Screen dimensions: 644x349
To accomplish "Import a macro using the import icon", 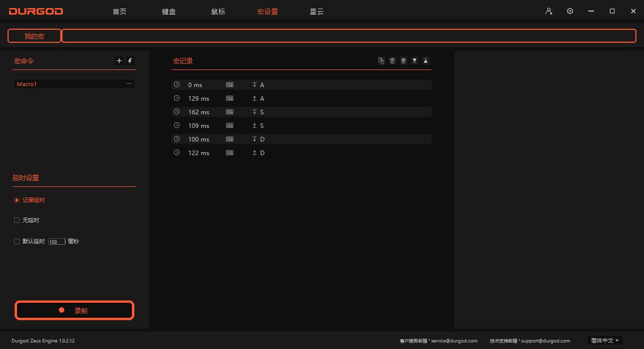I will (x=130, y=60).
